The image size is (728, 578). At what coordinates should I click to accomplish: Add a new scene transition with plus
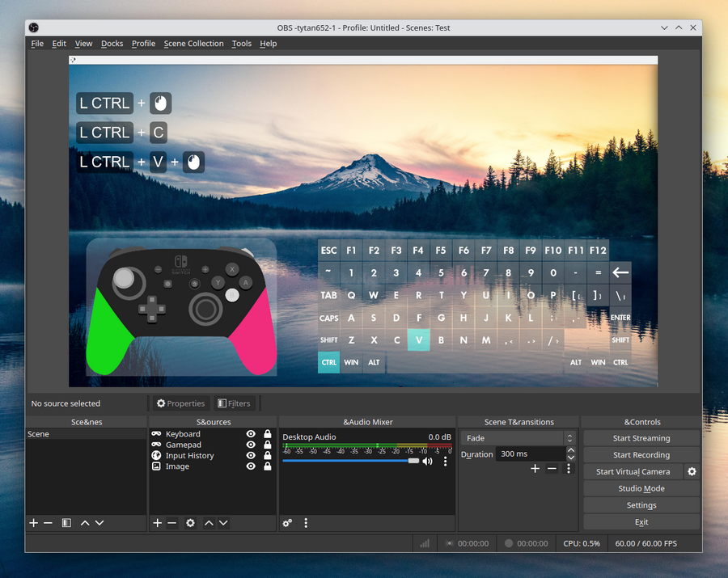coord(535,469)
